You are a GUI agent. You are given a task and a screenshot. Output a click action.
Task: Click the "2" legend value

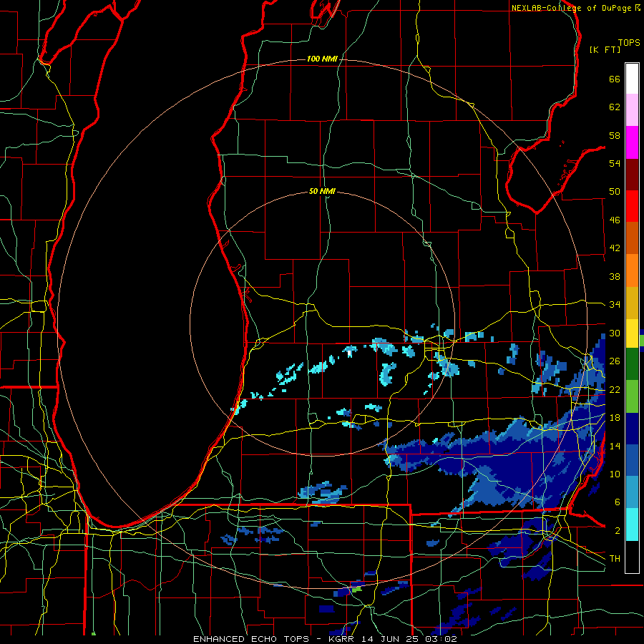tap(617, 531)
